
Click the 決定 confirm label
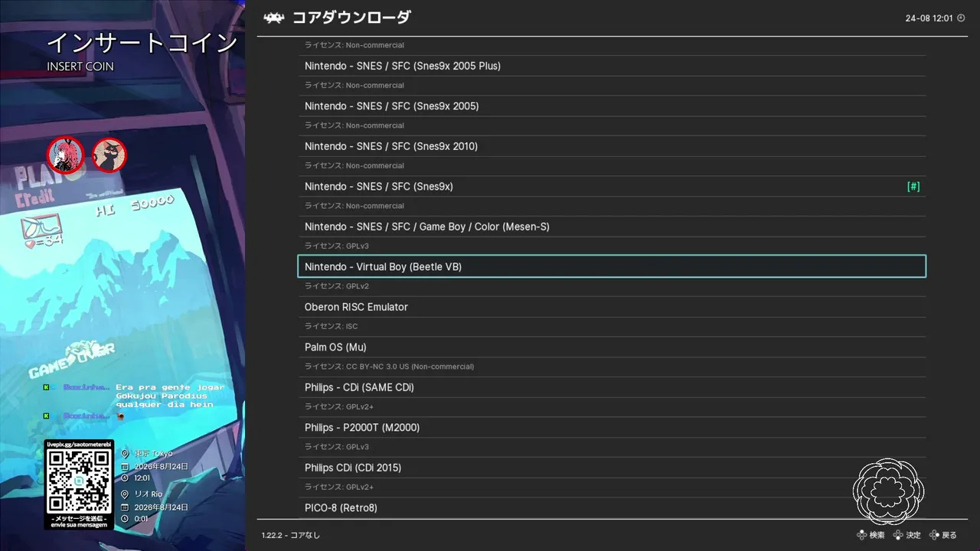[x=913, y=535]
